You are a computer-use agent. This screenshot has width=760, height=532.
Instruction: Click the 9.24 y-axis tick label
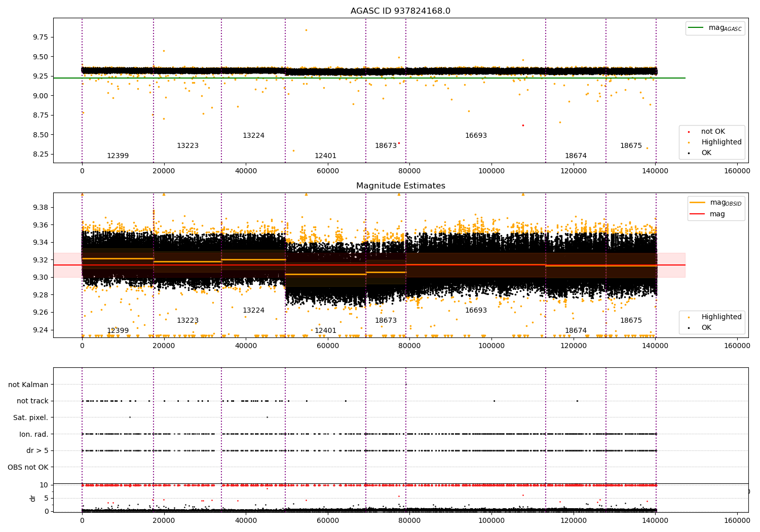[x=41, y=330]
